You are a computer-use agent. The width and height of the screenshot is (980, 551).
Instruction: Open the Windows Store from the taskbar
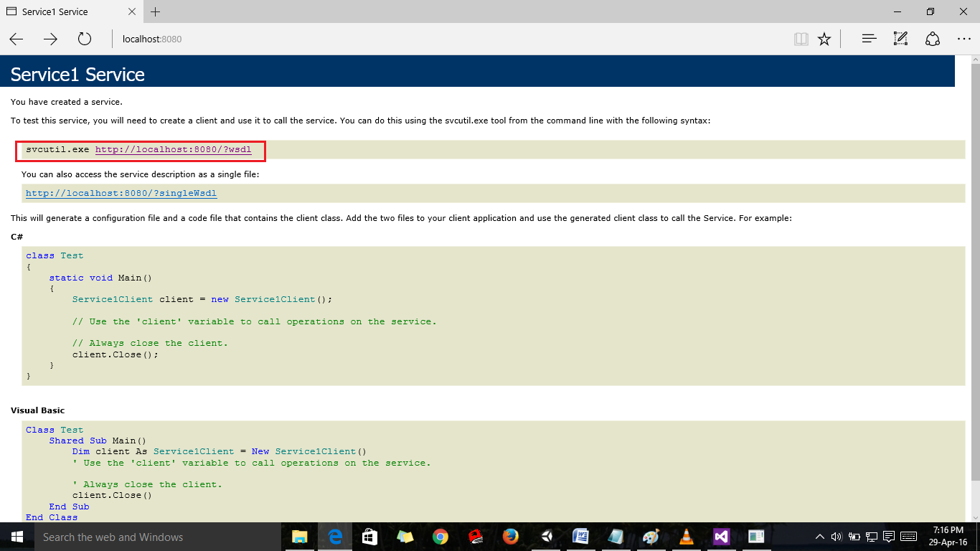[x=370, y=537]
